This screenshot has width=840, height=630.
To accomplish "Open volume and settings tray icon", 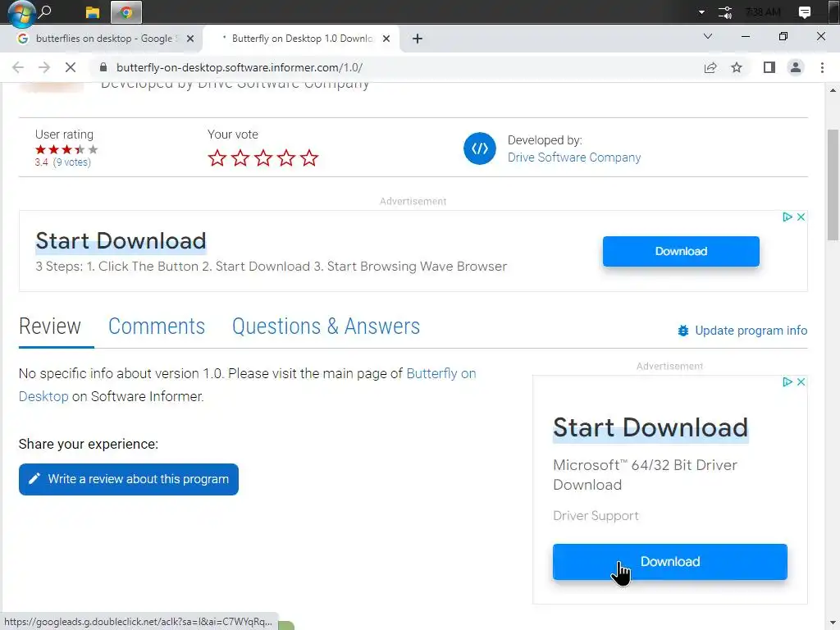I will tap(725, 11).
